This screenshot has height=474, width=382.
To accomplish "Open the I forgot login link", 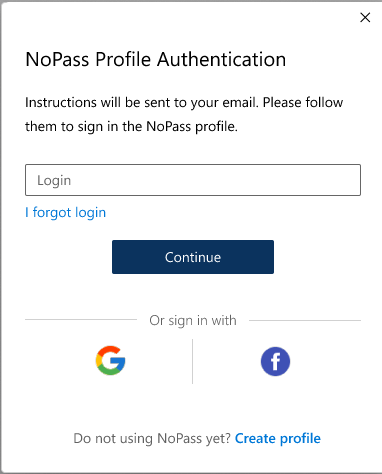I will click(66, 213).
